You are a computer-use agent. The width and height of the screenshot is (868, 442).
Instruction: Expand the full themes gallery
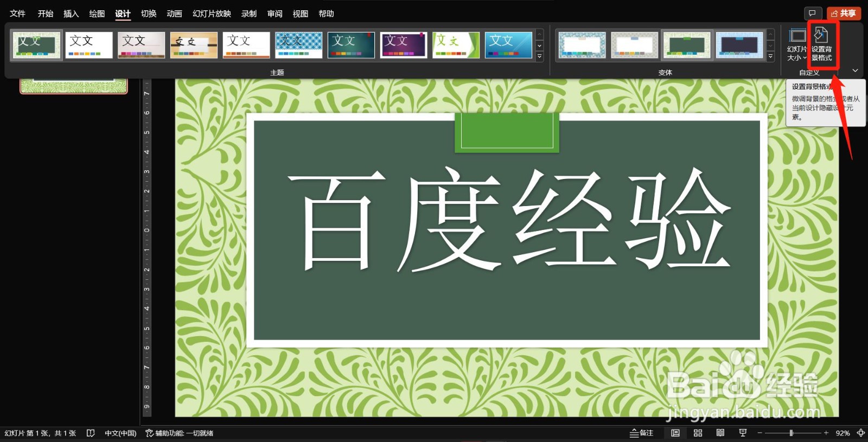pos(539,56)
